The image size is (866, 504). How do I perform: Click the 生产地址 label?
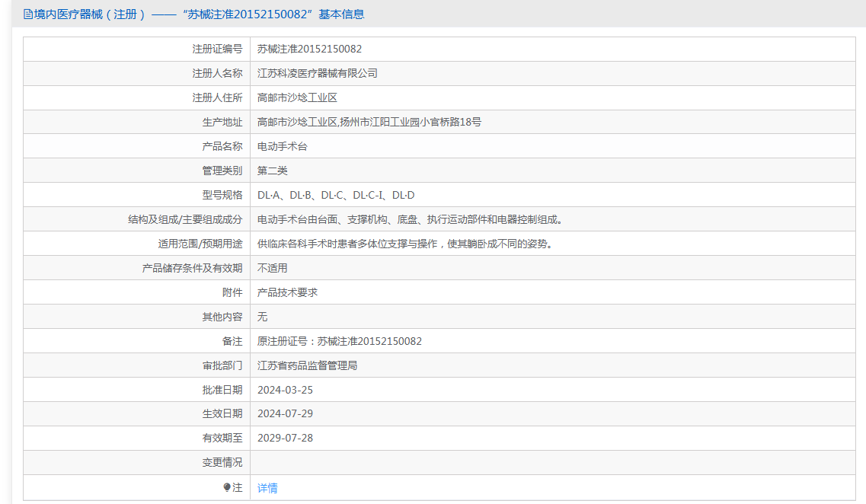coord(222,122)
